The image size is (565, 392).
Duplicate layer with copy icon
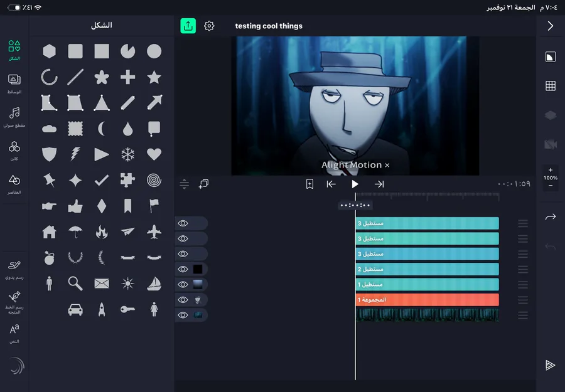coord(203,184)
